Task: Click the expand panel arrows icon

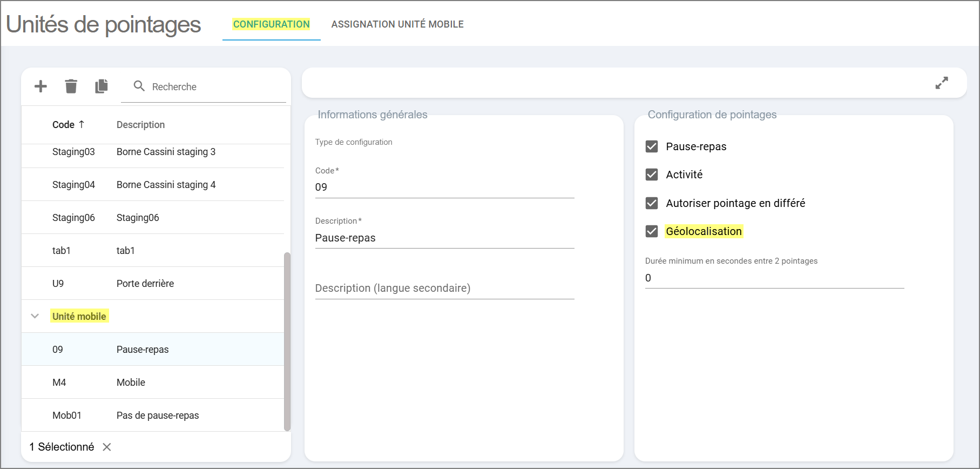Action: tap(942, 83)
